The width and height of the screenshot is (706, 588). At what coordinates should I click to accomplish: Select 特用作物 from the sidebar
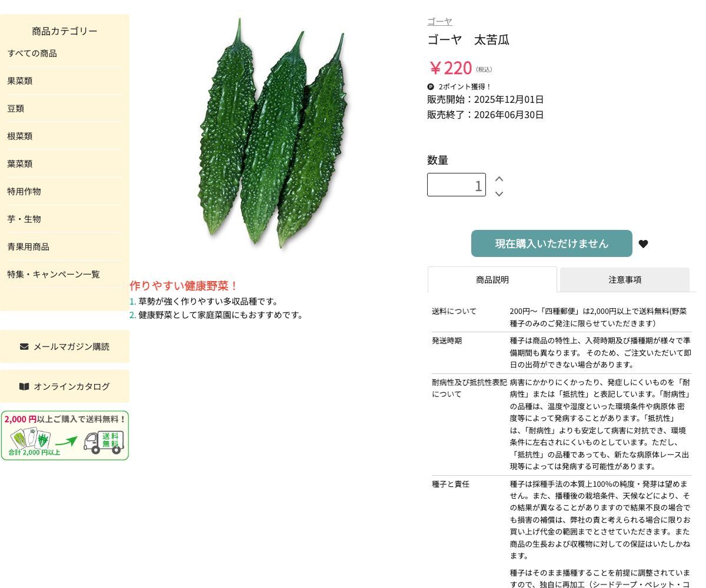pos(24,191)
